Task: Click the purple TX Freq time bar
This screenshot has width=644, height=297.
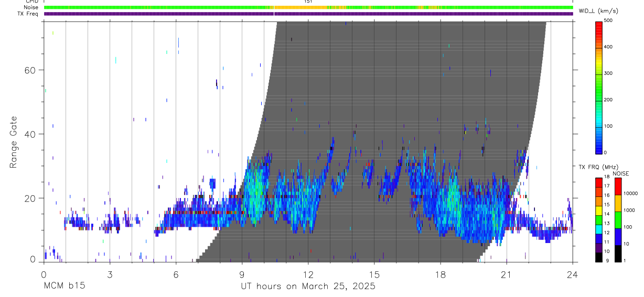Action: [x=308, y=14]
